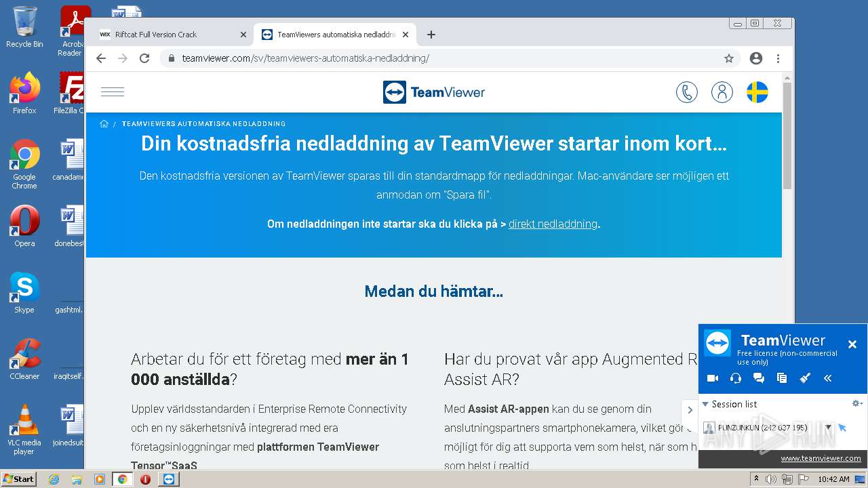Viewport: 868px width, 488px height.
Task: Open session list gear settings
Action: [857, 403]
